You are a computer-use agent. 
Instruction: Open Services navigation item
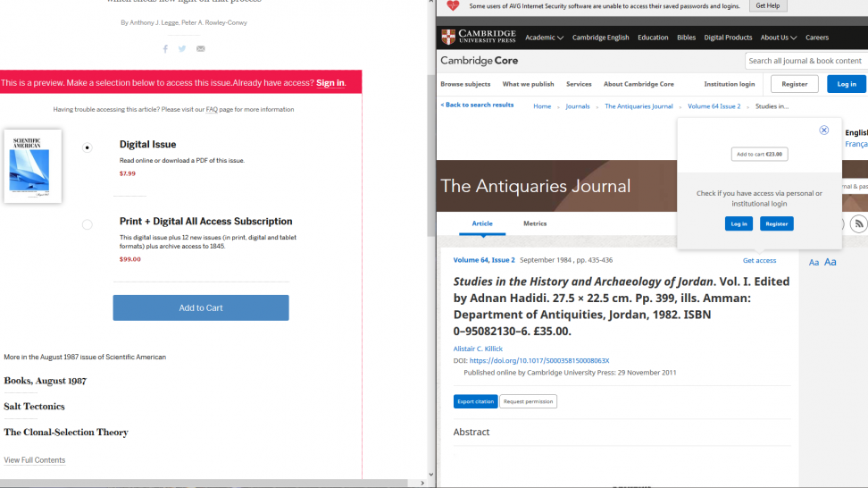[x=579, y=84]
